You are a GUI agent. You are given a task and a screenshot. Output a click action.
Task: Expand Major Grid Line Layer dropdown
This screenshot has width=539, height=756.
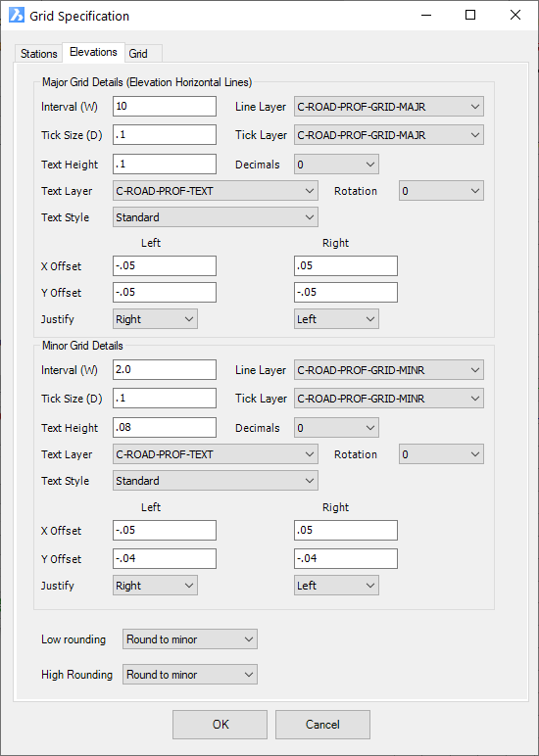389,107
